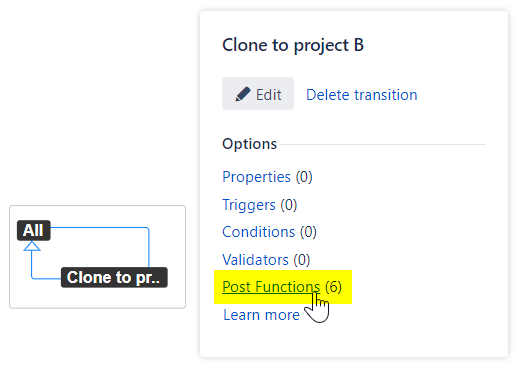520x381 pixels.
Task: Follow the Learn more link
Action: click(x=261, y=315)
